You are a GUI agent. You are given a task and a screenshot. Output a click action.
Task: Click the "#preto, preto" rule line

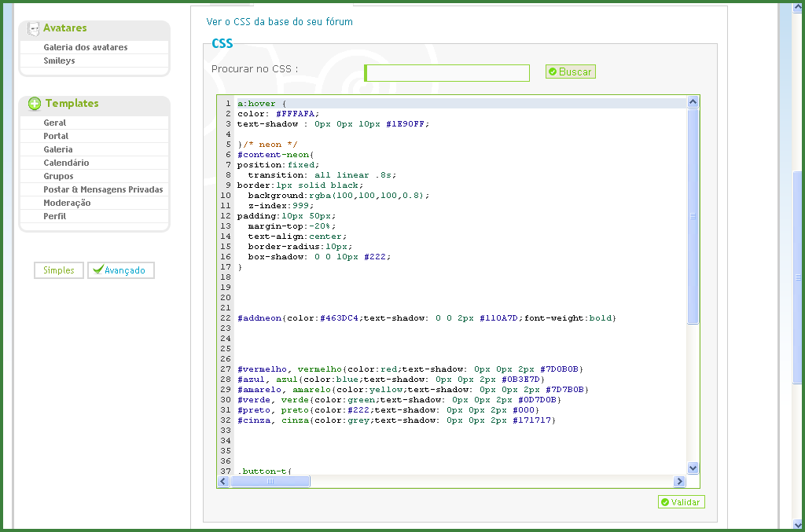pos(388,410)
